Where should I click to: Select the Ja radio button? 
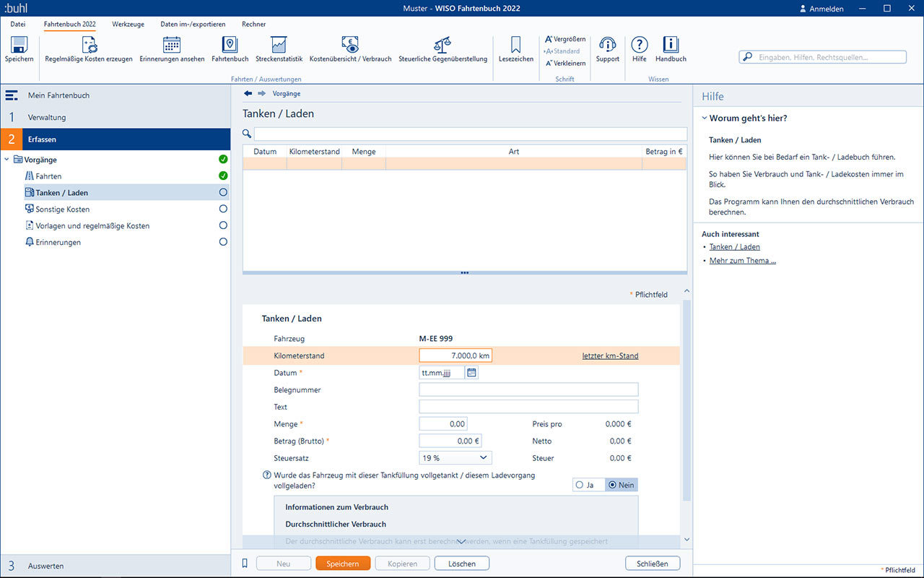[579, 485]
